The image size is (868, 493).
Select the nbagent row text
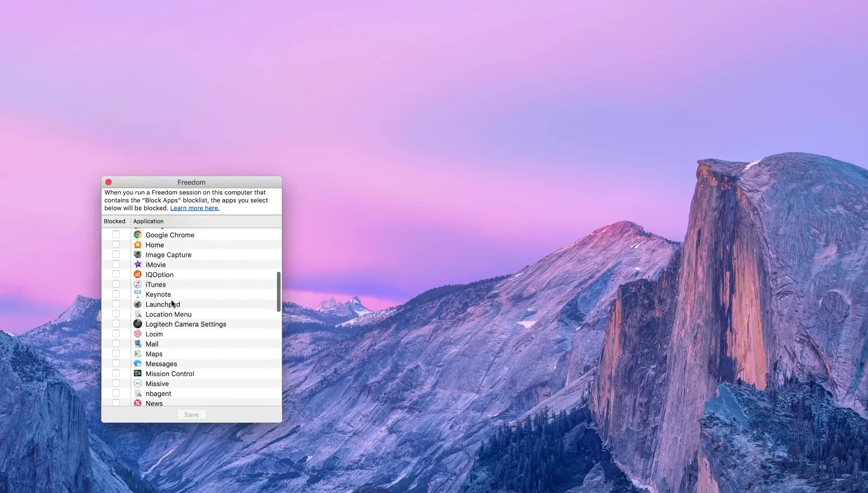coord(158,394)
